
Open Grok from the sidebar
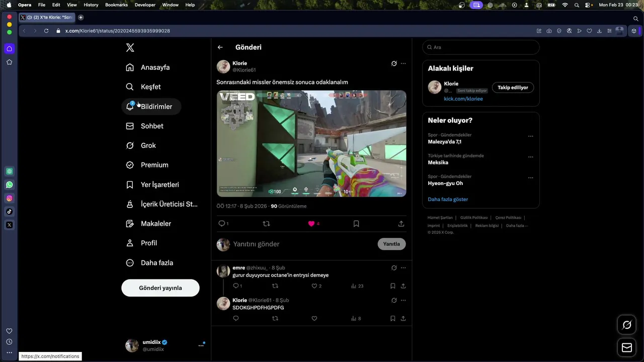(141, 145)
